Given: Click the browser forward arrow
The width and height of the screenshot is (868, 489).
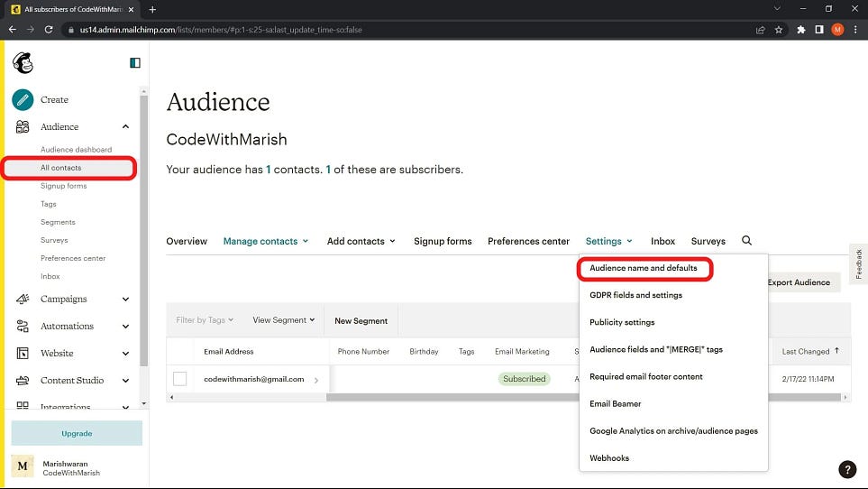Looking at the screenshot, I should pyautogui.click(x=31, y=30).
